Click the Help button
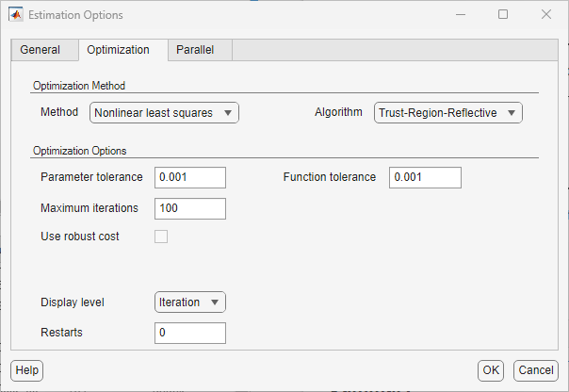The width and height of the screenshot is (569, 392). [x=27, y=370]
